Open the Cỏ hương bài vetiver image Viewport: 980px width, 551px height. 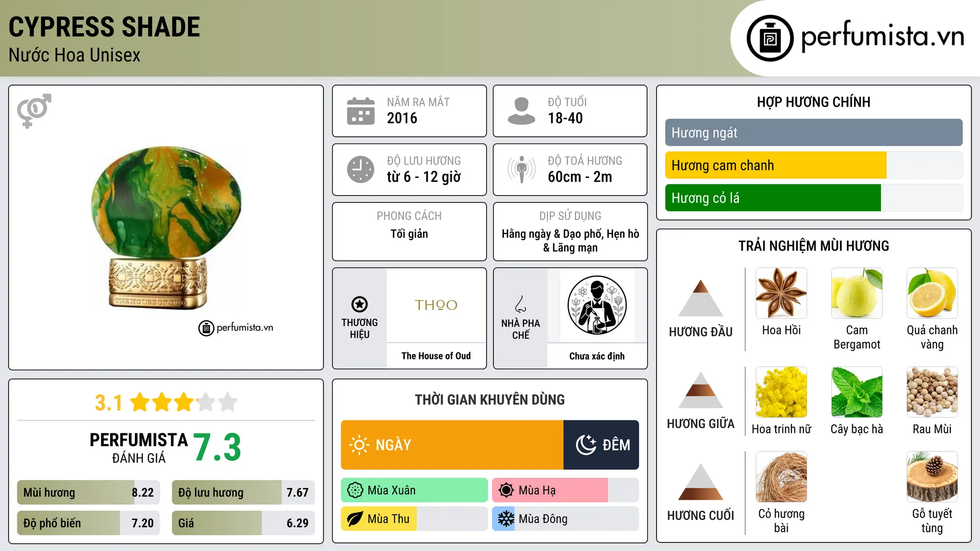(781, 477)
